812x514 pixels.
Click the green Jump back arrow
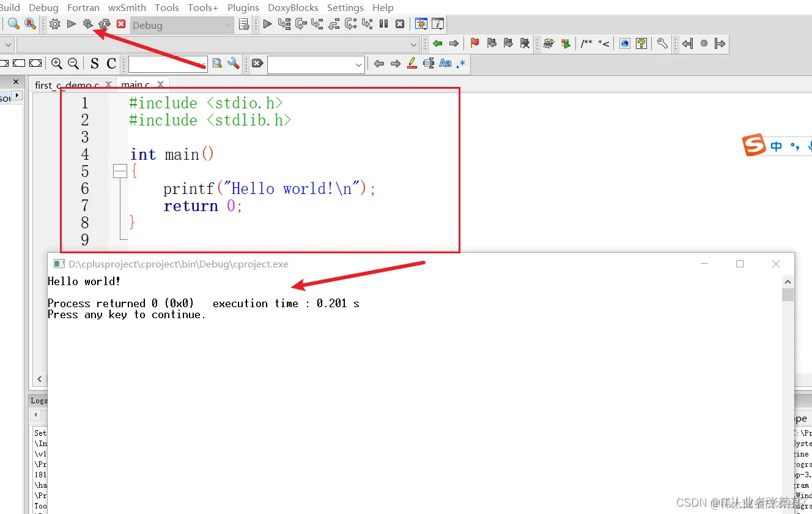click(437, 43)
